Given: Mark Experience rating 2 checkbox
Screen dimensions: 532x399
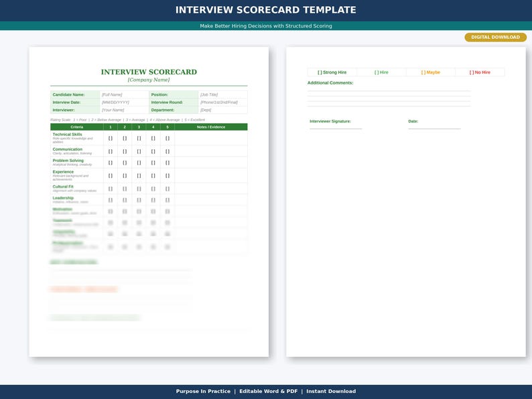Looking at the screenshot, I should (x=125, y=175).
